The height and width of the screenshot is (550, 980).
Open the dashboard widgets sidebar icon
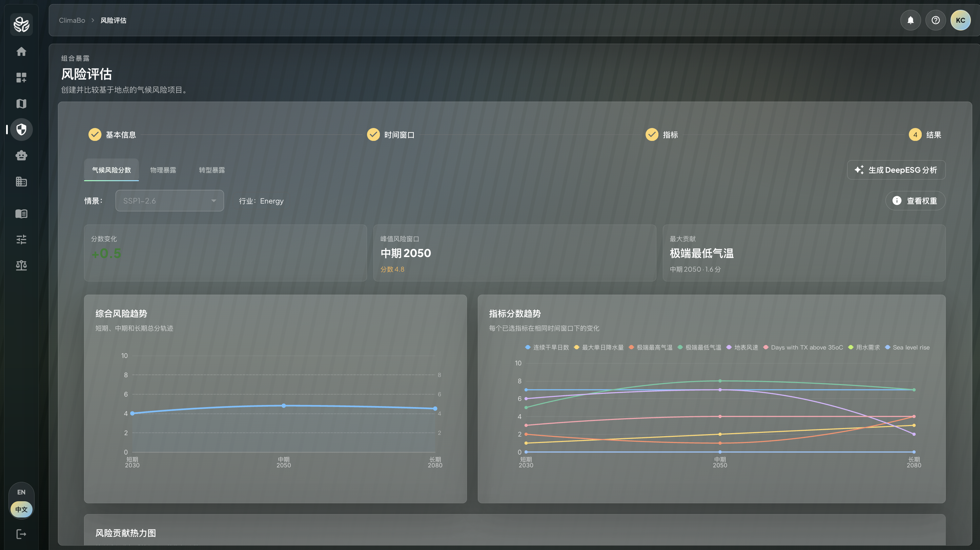(x=21, y=78)
